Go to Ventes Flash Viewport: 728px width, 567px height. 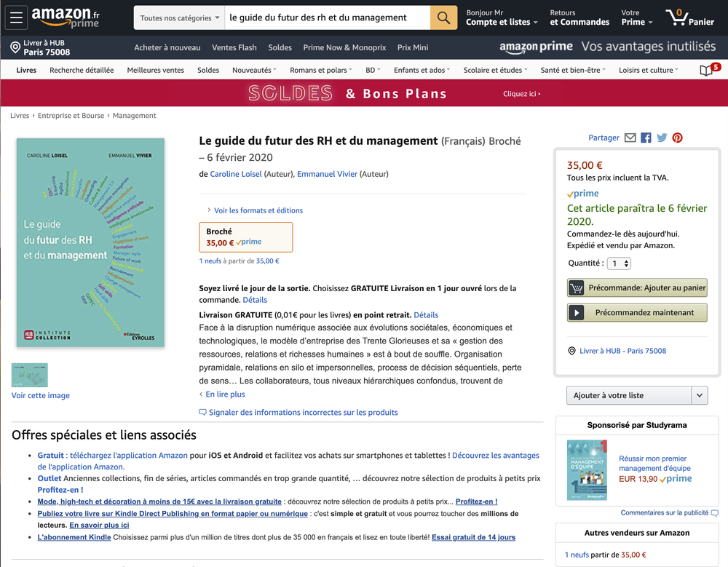(x=234, y=47)
